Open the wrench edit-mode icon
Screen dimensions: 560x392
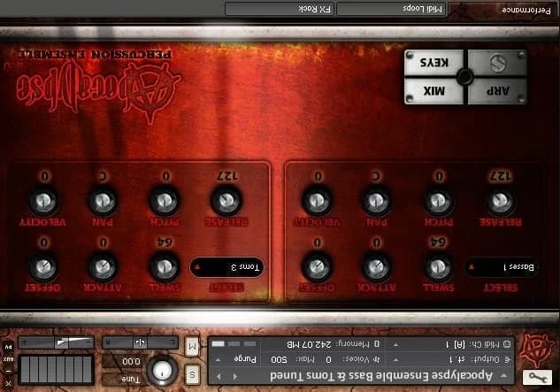(535, 377)
